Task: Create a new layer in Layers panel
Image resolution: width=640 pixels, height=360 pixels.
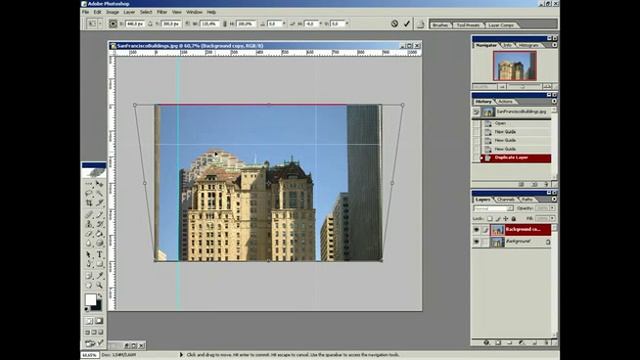Action: click(535, 342)
